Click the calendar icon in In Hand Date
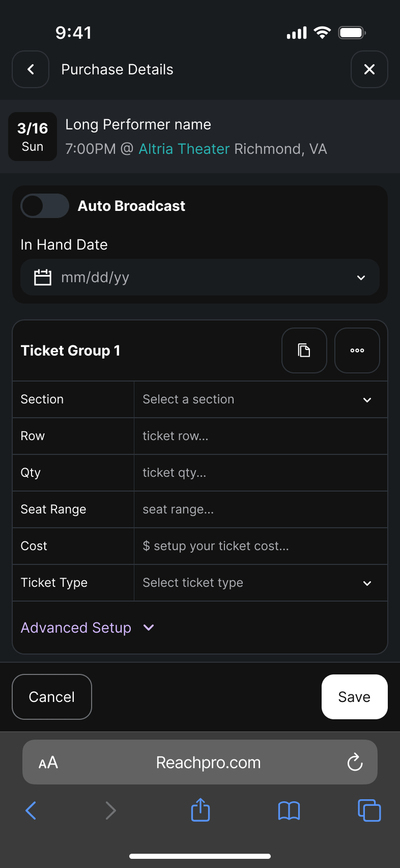 pos(43,278)
